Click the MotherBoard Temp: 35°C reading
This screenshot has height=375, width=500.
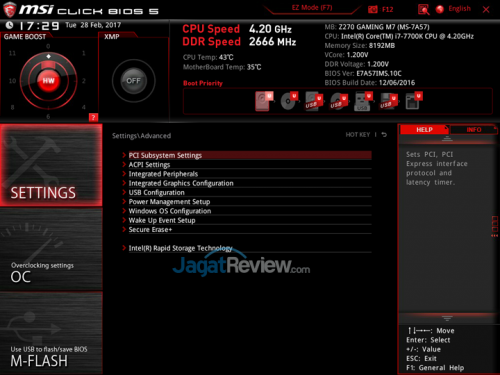[x=222, y=67]
